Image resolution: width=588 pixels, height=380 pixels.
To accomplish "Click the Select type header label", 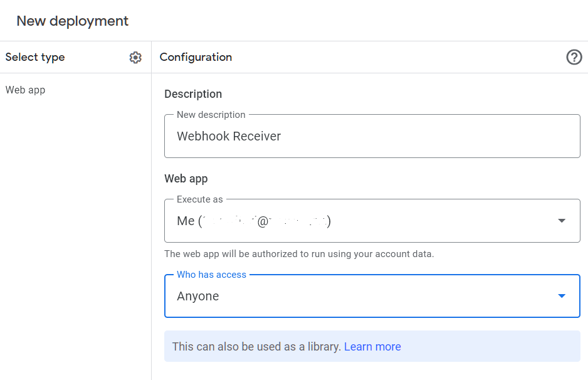I will click(x=35, y=57).
